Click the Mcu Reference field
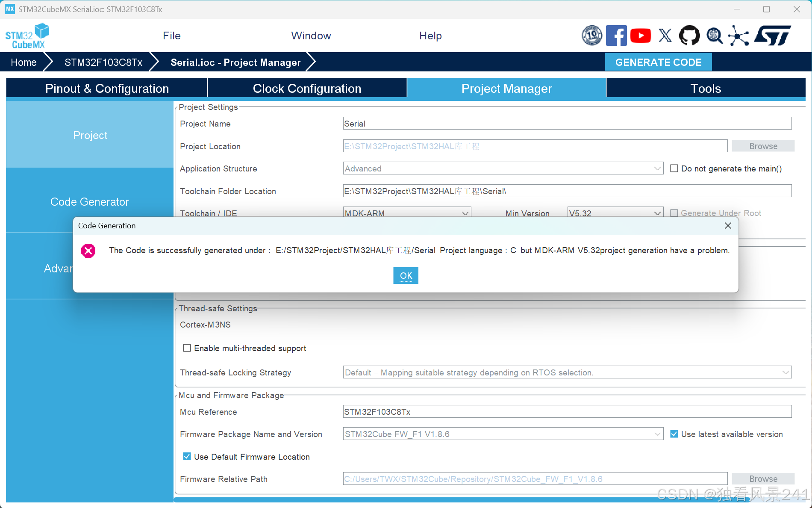 [567, 412]
